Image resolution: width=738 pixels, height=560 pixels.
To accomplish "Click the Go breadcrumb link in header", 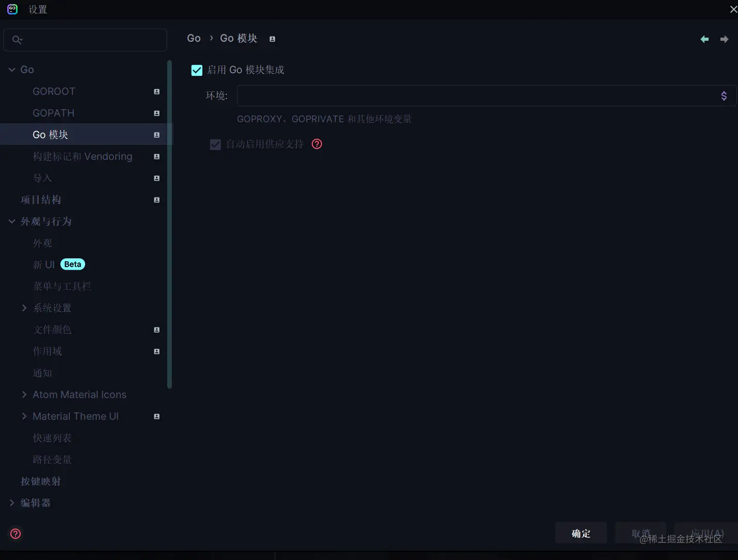I will 194,39.
